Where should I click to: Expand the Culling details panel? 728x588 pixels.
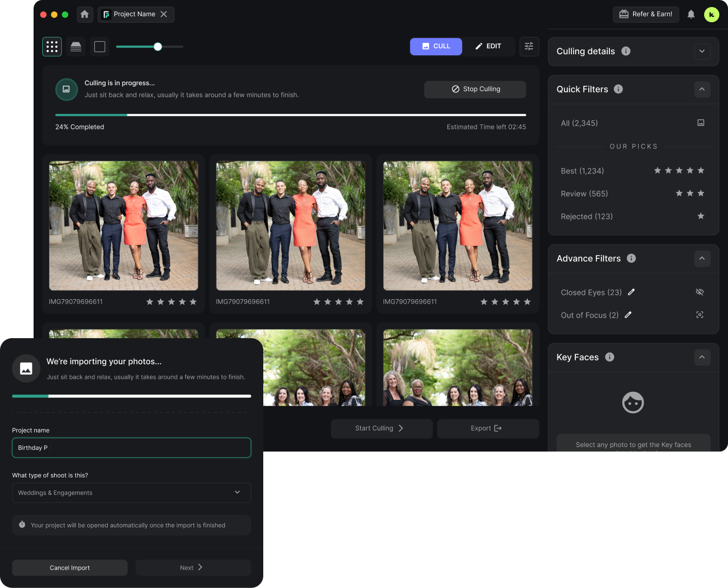[x=702, y=51]
